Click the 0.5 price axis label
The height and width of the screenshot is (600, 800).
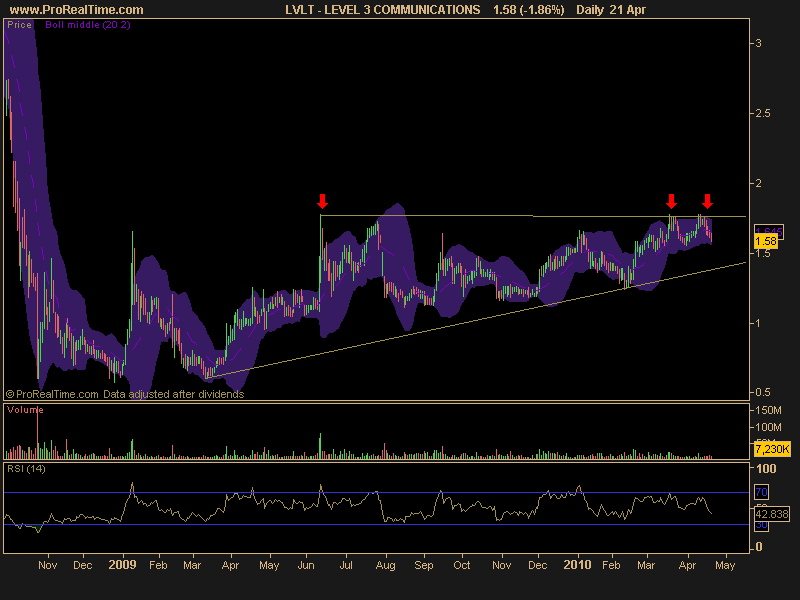(x=763, y=392)
